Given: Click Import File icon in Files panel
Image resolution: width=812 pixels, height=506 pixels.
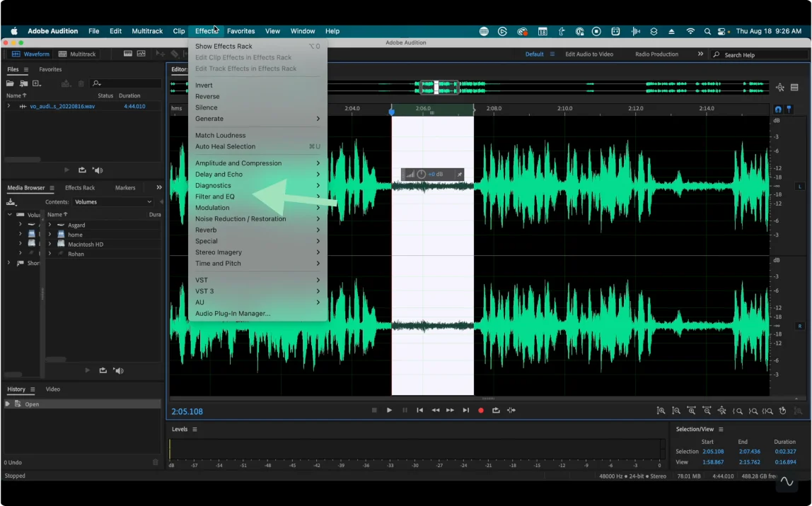Looking at the screenshot, I should click(23, 83).
